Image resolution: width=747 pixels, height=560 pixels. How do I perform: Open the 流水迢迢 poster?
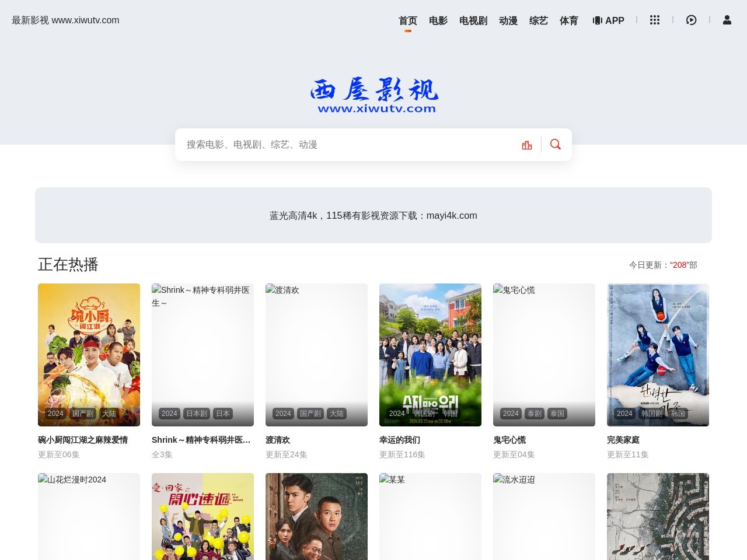(544, 516)
